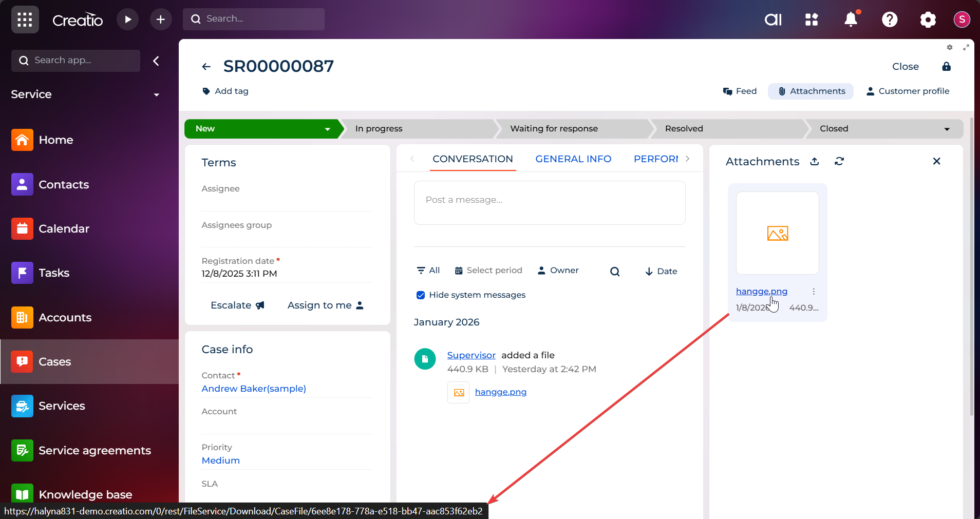
Task: Click the Assign to me button
Action: click(x=325, y=305)
